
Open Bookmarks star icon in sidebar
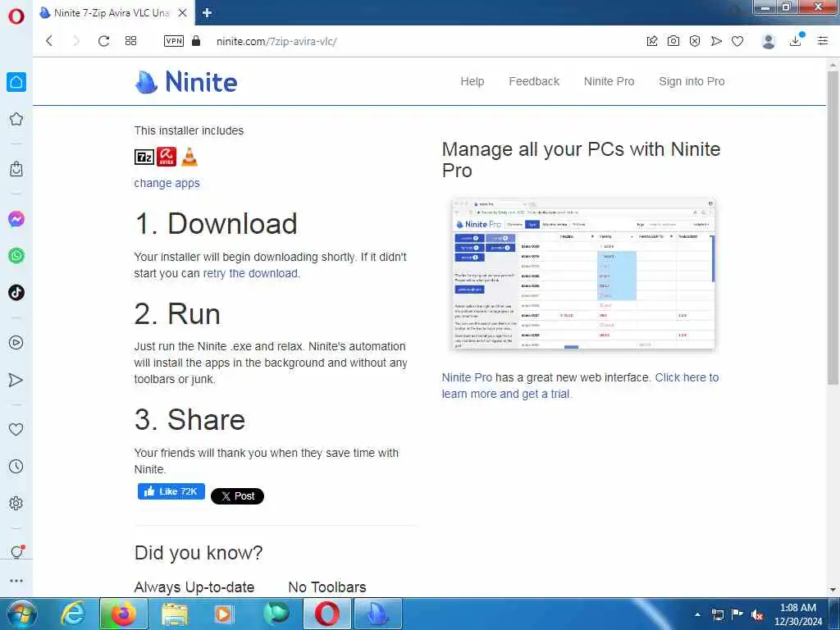(16, 119)
